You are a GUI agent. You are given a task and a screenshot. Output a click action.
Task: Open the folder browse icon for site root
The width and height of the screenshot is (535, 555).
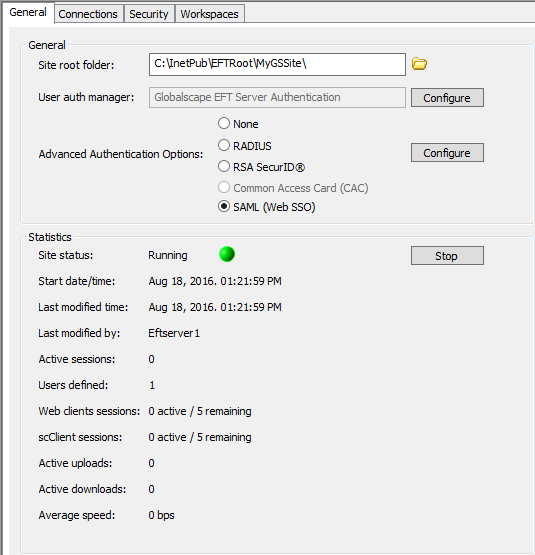[419, 64]
